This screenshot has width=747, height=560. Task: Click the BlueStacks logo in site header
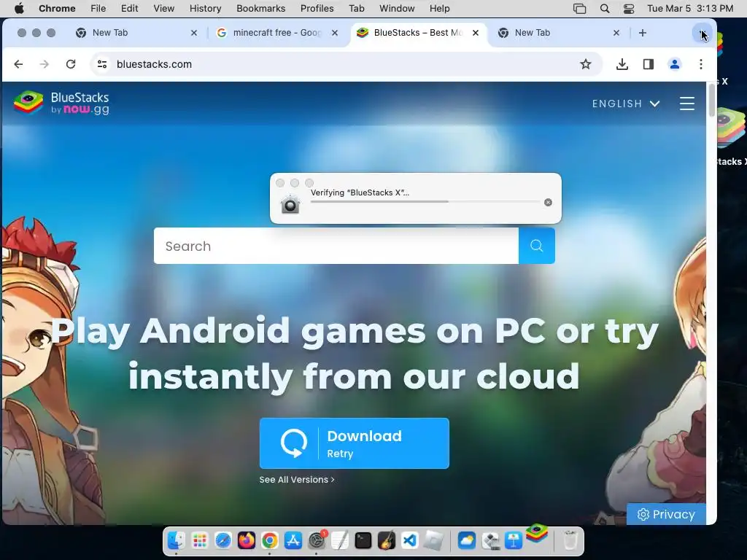(61, 103)
